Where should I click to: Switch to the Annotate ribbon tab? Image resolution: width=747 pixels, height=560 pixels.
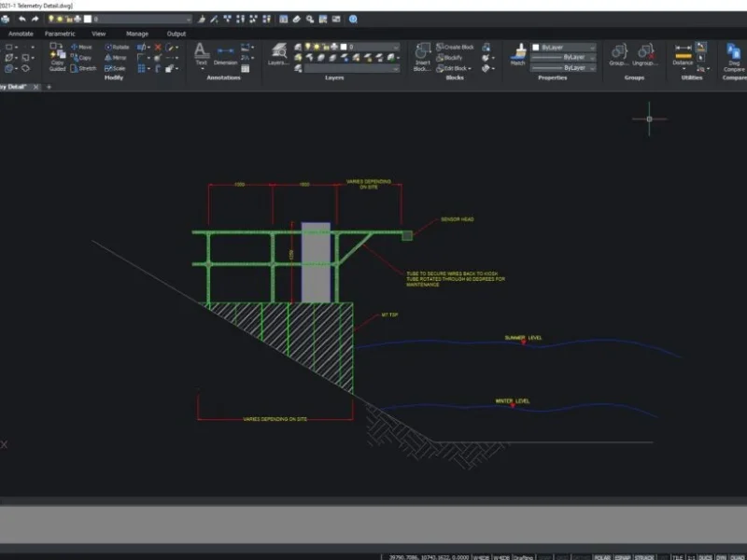coord(21,34)
